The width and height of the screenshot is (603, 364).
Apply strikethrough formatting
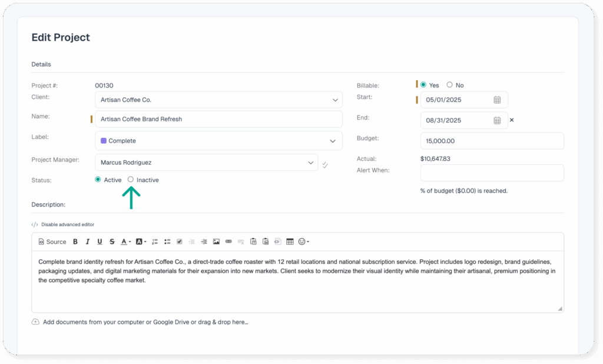point(112,241)
